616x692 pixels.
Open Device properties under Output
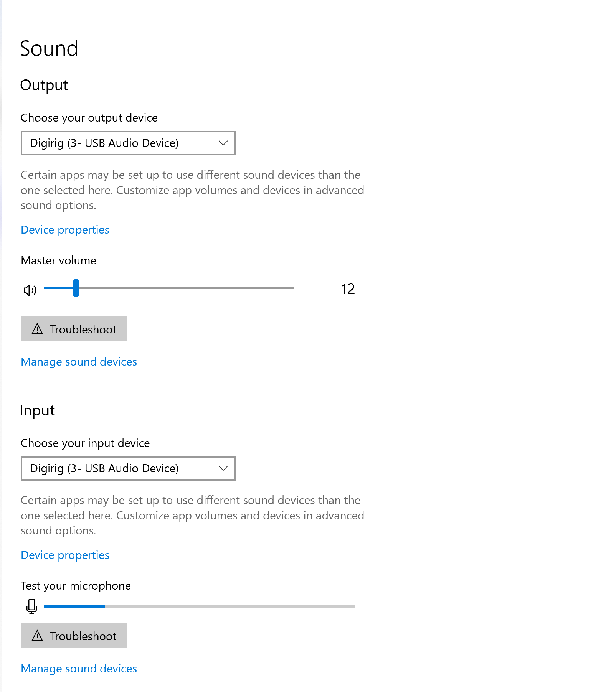[x=65, y=230]
